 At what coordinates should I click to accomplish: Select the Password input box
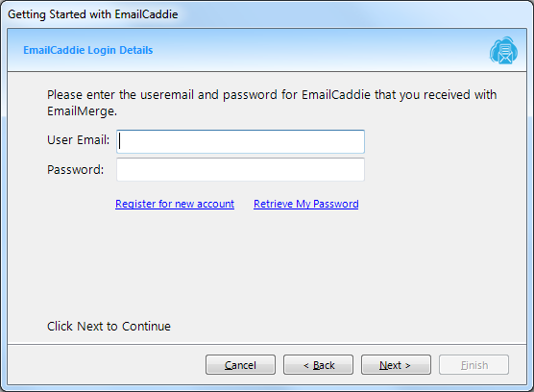click(x=240, y=169)
